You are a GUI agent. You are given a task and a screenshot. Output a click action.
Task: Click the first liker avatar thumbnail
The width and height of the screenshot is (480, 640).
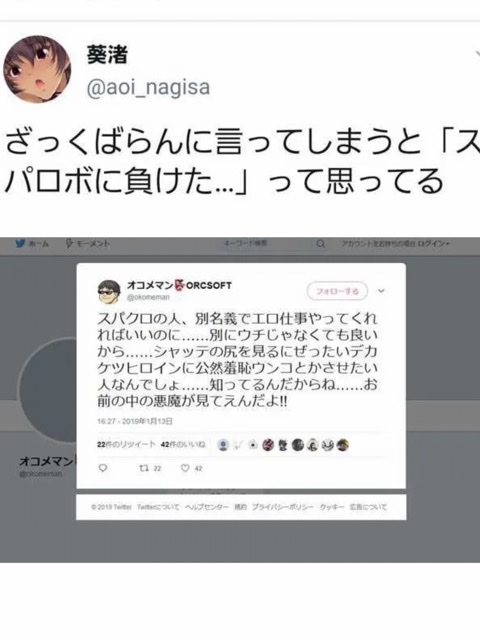point(223,445)
